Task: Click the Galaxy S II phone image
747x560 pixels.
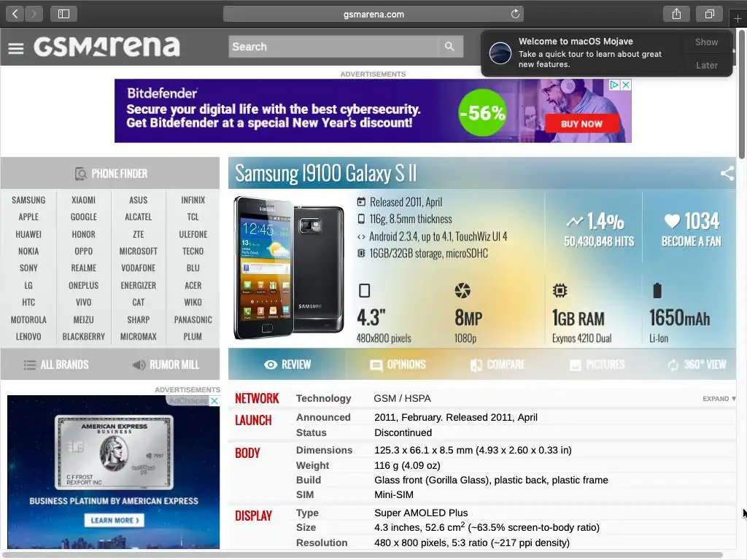Action: click(289, 268)
